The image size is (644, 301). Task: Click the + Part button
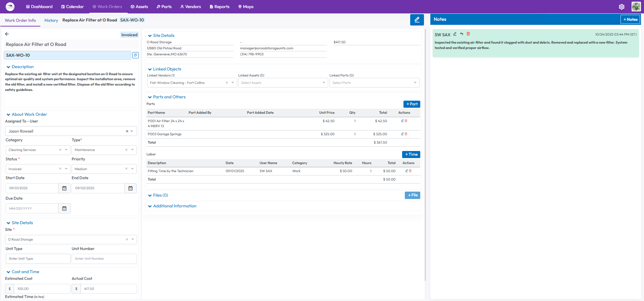[x=412, y=104]
